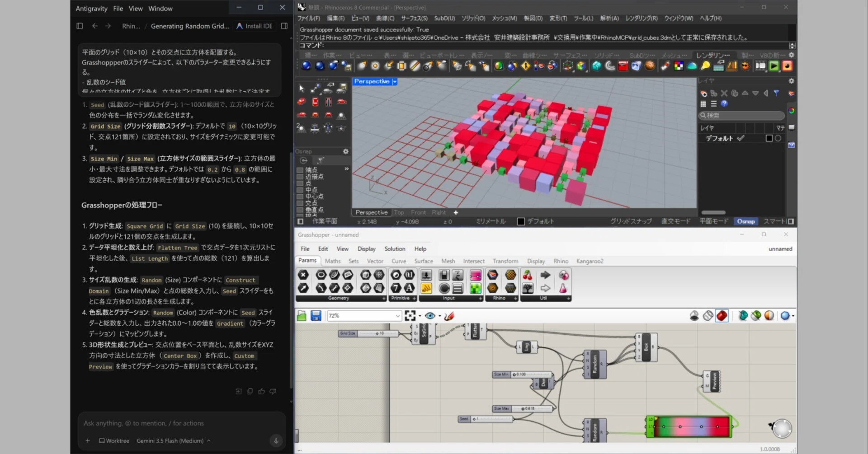Expand Input group with plus button
This screenshot has width=868, height=454.
coord(480,299)
